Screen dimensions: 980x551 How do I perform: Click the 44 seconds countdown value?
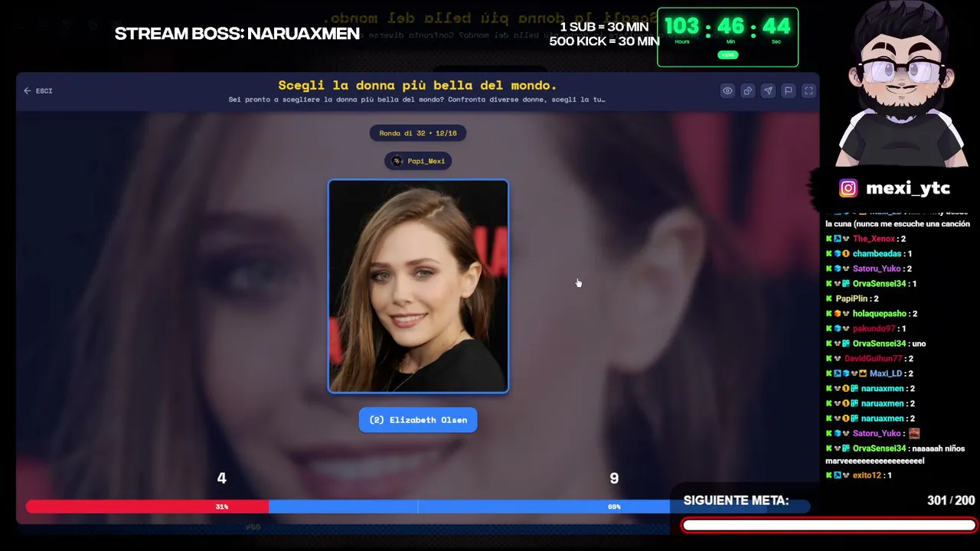click(776, 27)
